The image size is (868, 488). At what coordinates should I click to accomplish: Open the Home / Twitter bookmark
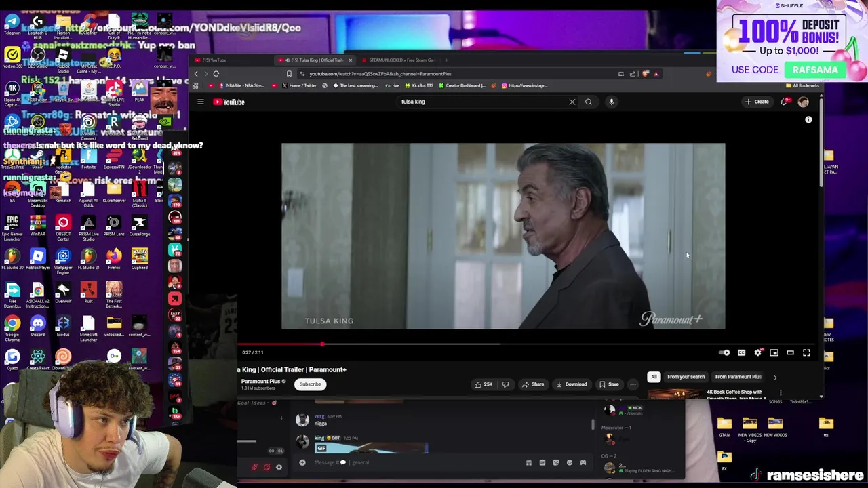point(301,86)
